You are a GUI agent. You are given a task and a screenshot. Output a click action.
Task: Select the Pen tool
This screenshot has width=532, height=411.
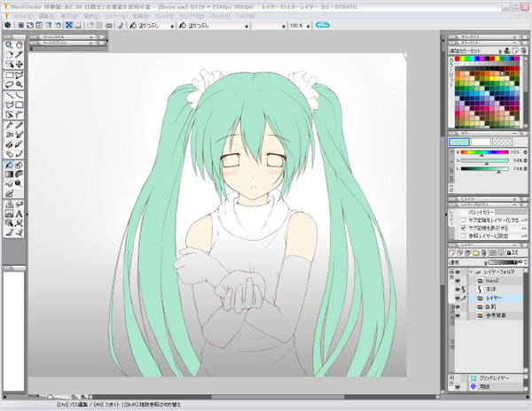(9, 126)
